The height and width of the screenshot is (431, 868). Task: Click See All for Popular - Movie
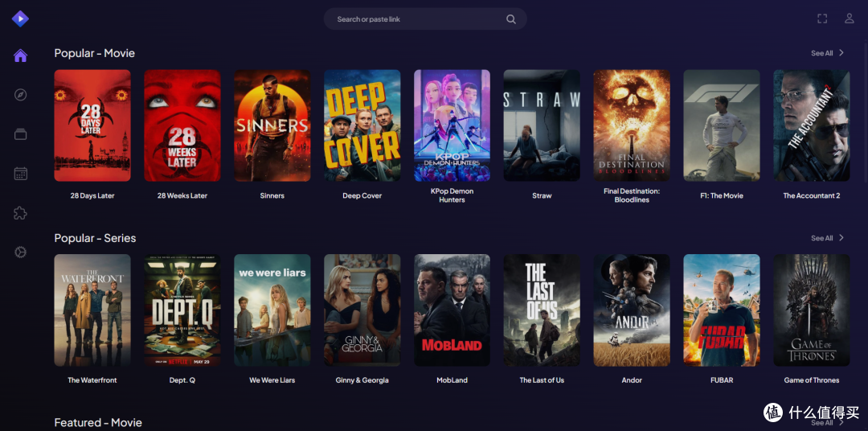(821, 53)
